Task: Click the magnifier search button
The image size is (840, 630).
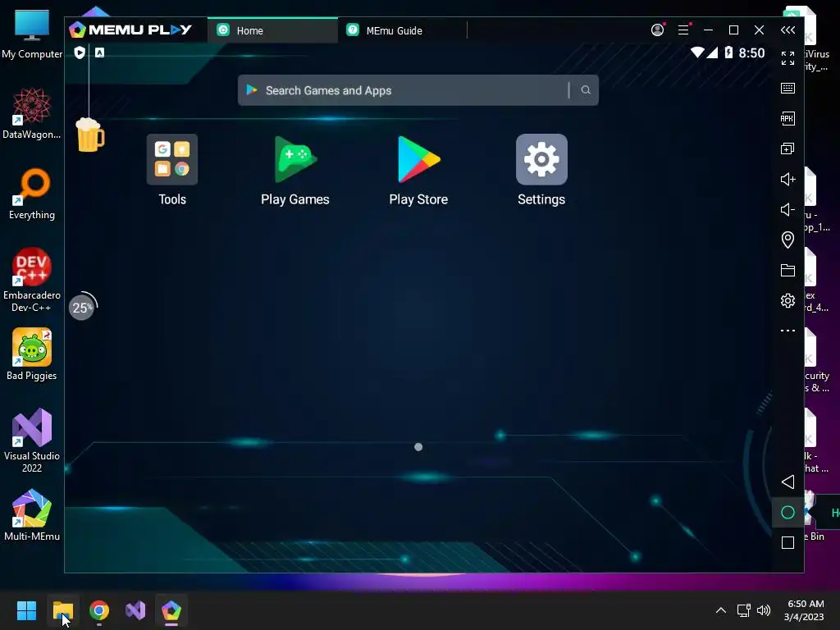Action: (x=586, y=90)
